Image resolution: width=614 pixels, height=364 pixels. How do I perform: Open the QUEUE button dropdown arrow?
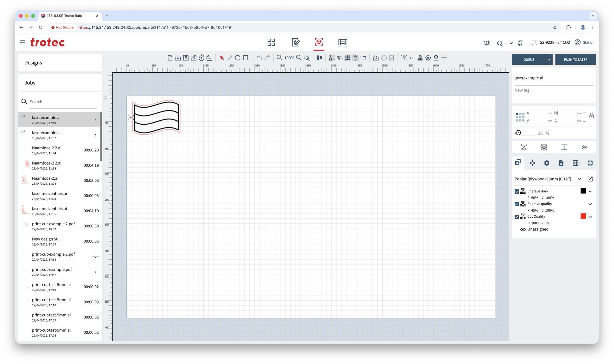point(549,60)
